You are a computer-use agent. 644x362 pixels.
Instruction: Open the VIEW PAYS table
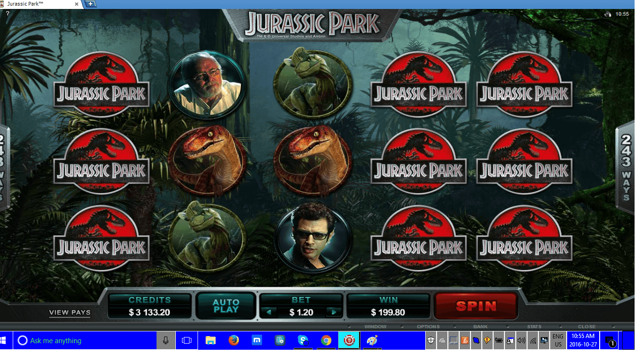coord(70,312)
